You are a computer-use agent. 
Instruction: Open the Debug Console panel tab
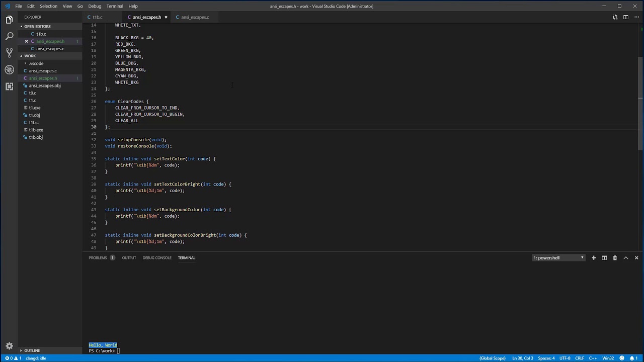[157, 258]
